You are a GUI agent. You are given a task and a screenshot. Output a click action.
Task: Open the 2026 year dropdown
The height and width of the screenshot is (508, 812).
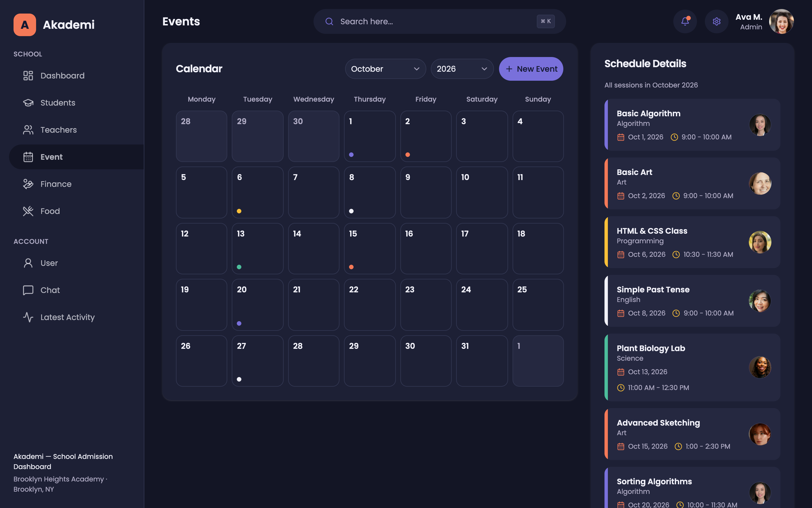462,69
